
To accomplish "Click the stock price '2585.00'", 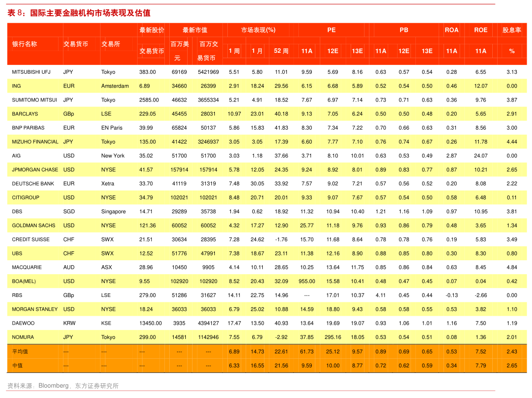I will [149, 100].
